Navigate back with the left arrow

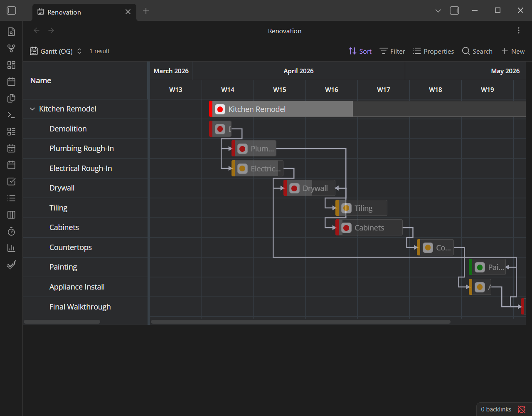pyautogui.click(x=37, y=30)
